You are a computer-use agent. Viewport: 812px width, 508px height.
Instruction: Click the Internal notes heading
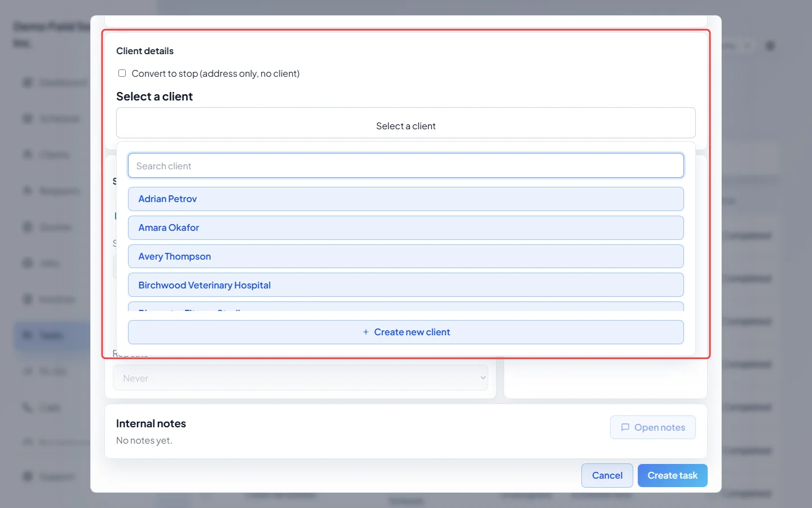pyautogui.click(x=151, y=424)
